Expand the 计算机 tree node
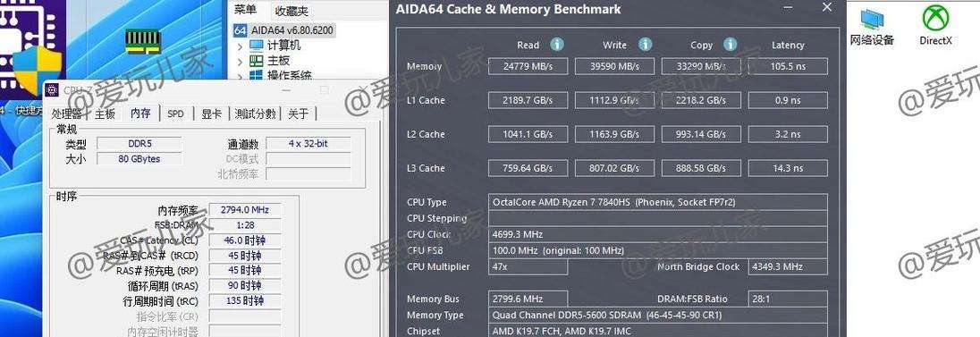 (240, 46)
